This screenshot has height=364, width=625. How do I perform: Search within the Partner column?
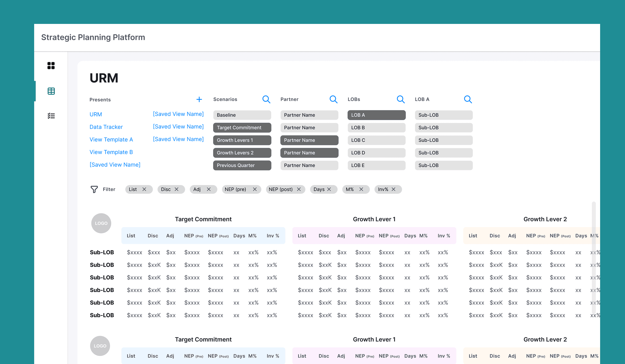333,100
